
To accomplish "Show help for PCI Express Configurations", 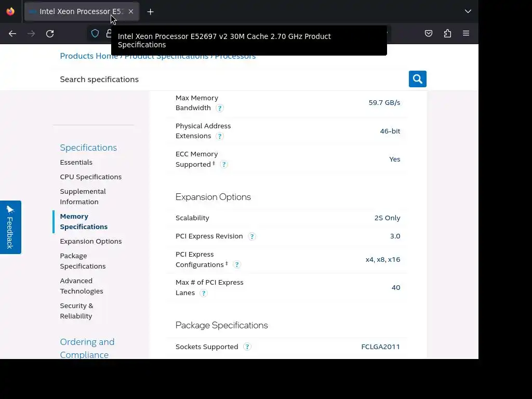I will tap(237, 264).
